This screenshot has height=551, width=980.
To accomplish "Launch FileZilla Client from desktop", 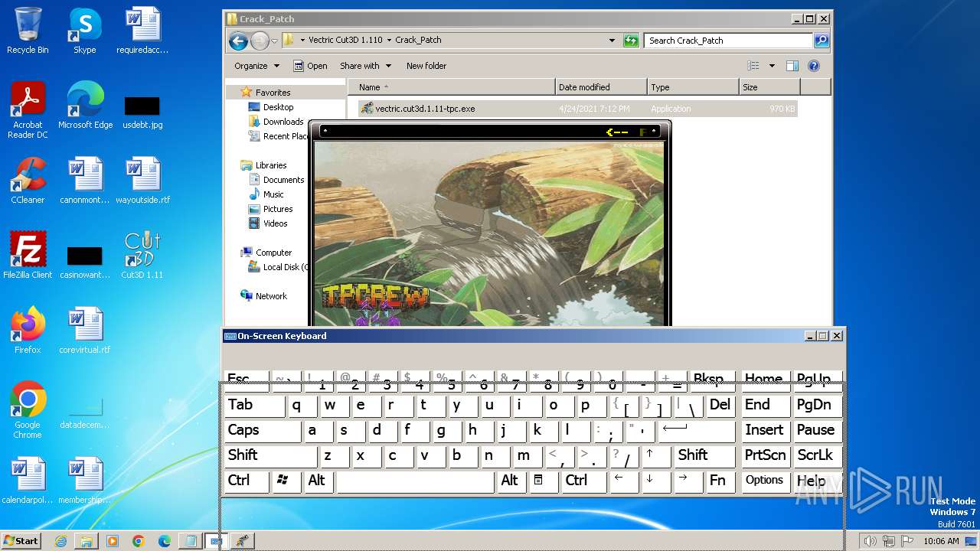I will (28, 256).
